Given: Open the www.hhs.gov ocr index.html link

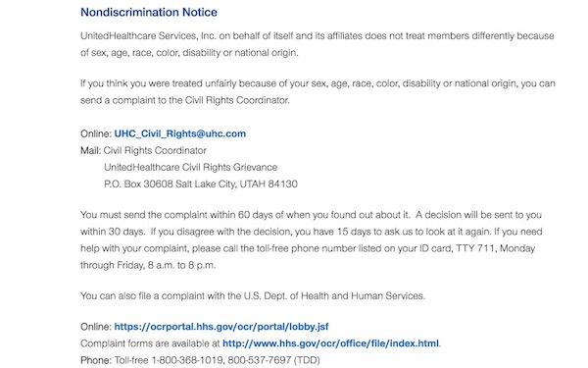Looking at the screenshot, I should coord(330,343).
